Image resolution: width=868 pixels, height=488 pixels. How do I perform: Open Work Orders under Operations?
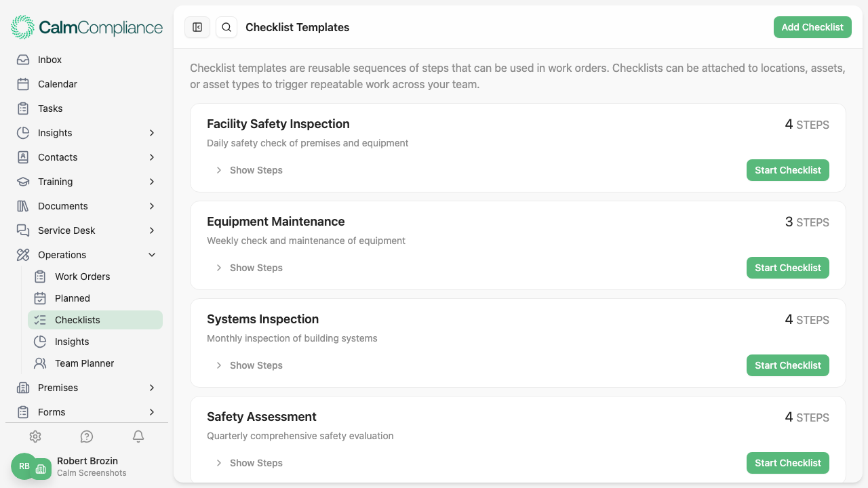click(95, 277)
